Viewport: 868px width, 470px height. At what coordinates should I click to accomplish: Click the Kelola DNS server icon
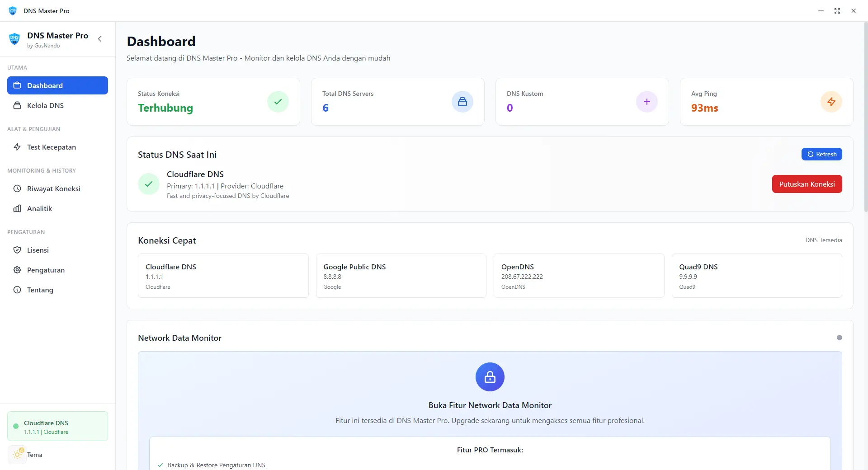(17, 105)
